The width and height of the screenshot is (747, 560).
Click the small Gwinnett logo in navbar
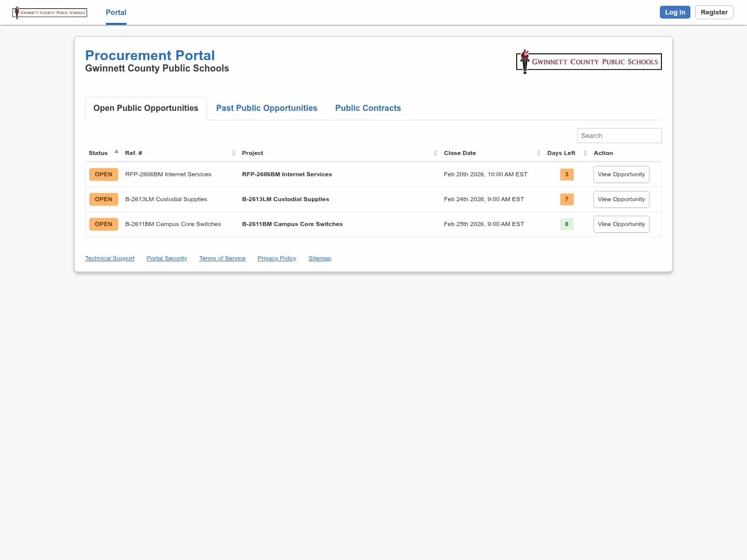50,12
